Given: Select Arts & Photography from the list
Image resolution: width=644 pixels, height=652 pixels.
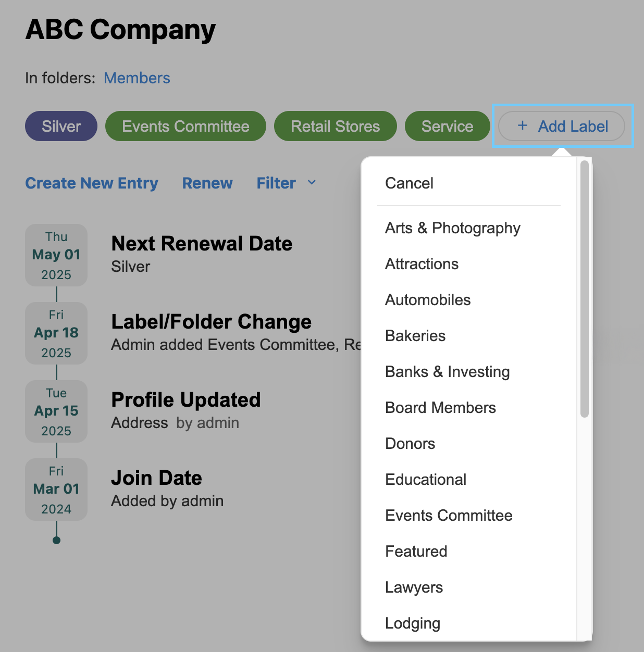Looking at the screenshot, I should coord(452,228).
